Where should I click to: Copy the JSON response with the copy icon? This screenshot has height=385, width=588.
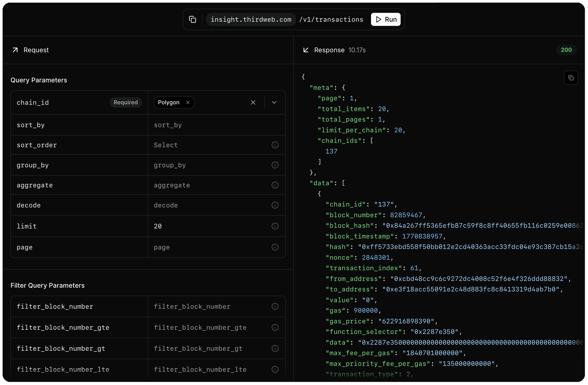[x=571, y=78]
